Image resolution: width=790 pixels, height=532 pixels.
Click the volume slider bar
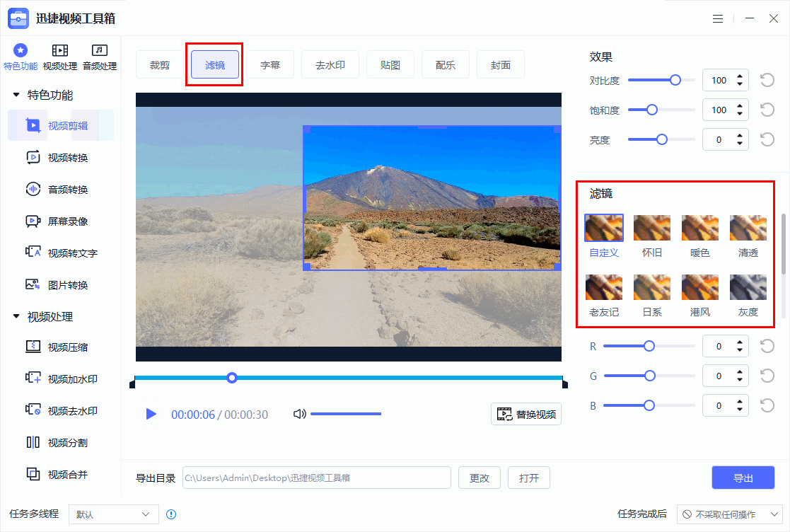[346, 414]
